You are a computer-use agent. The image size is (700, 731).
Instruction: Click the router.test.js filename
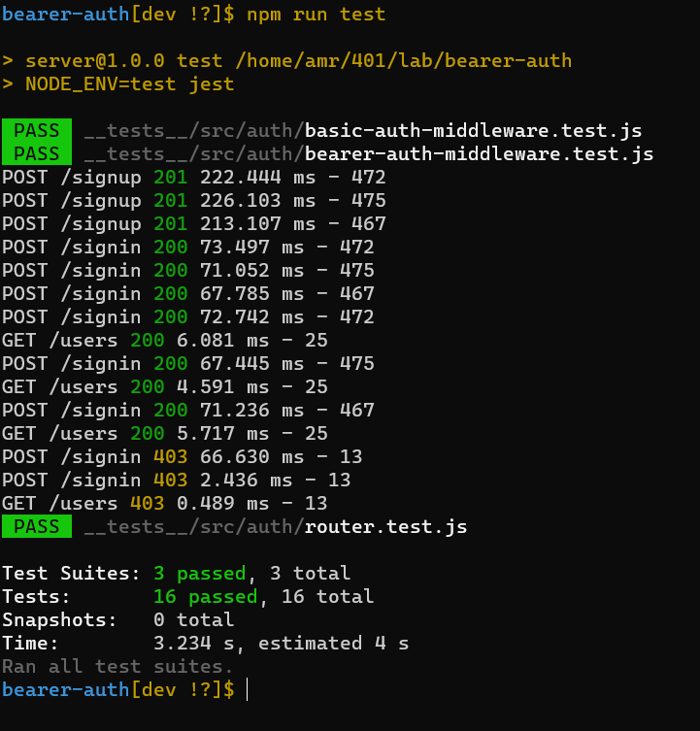tap(386, 527)
